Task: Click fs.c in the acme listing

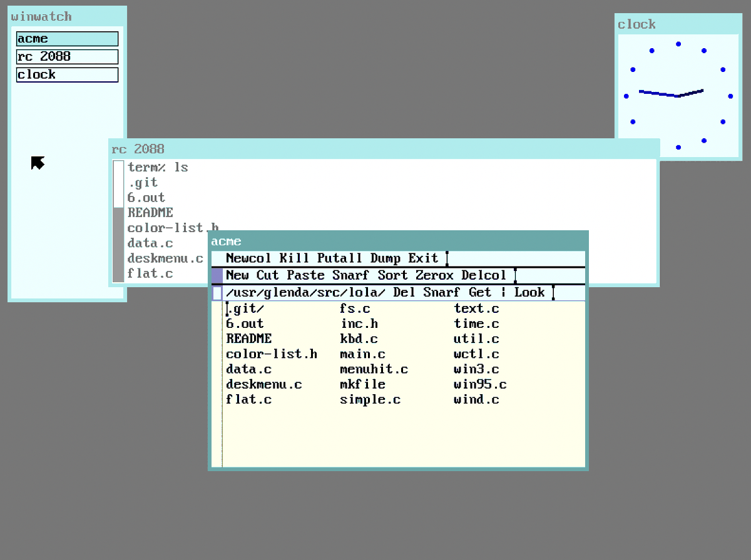Action: point(355,308)
